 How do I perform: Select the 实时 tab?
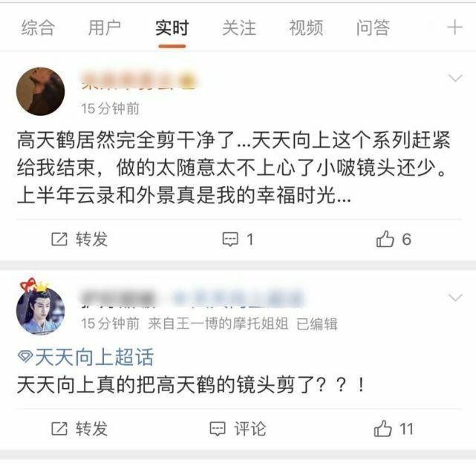pyautogui.click(x=172, y=27)
